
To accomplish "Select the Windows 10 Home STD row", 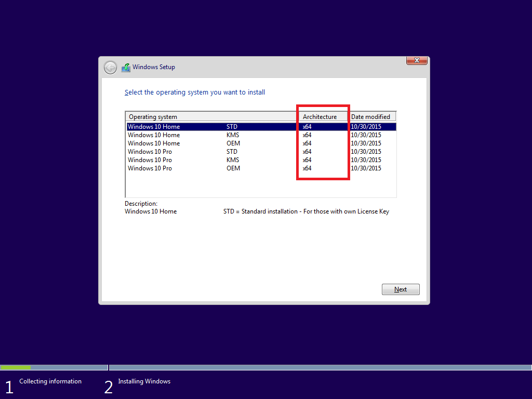I will (x=261, y=127).
